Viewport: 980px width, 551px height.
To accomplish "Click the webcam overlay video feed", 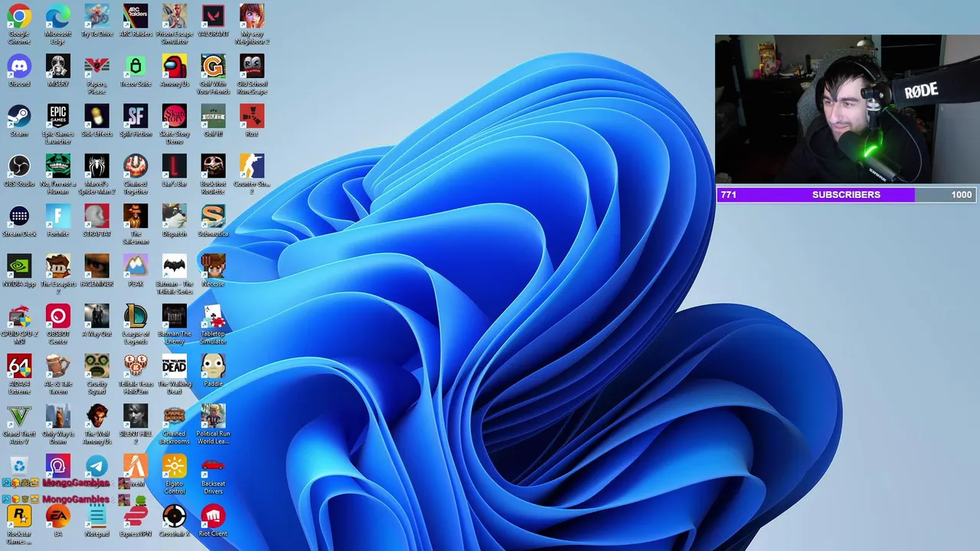I will (x=848, y=109).
